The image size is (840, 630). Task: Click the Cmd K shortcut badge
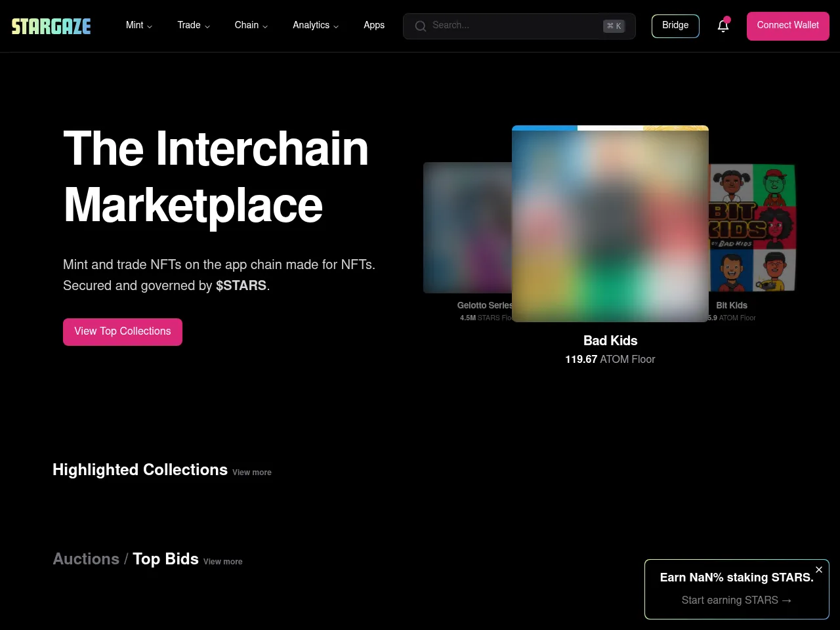(x=614, y=26)
